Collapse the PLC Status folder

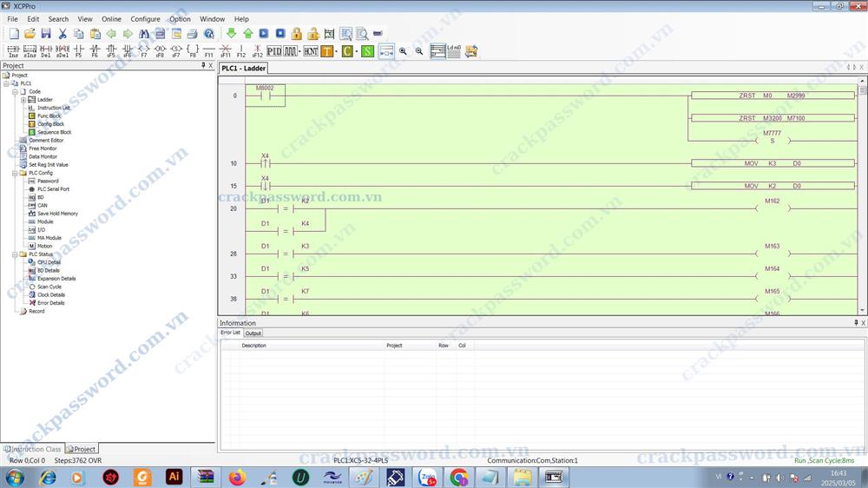click(x=15, y=254)
